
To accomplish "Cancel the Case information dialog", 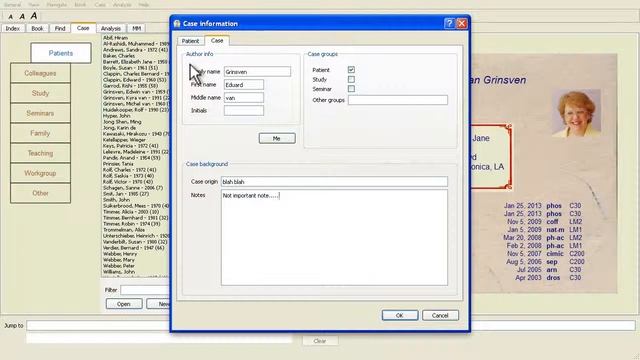I will pos(440,315).
